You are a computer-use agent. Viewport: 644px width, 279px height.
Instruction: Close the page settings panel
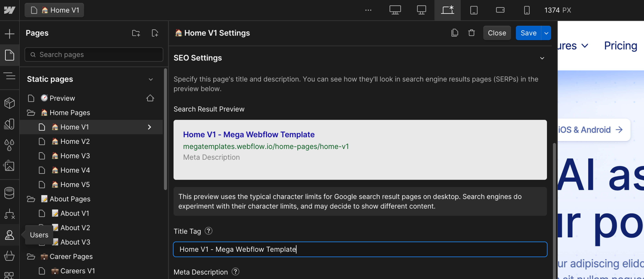(497, 33)
